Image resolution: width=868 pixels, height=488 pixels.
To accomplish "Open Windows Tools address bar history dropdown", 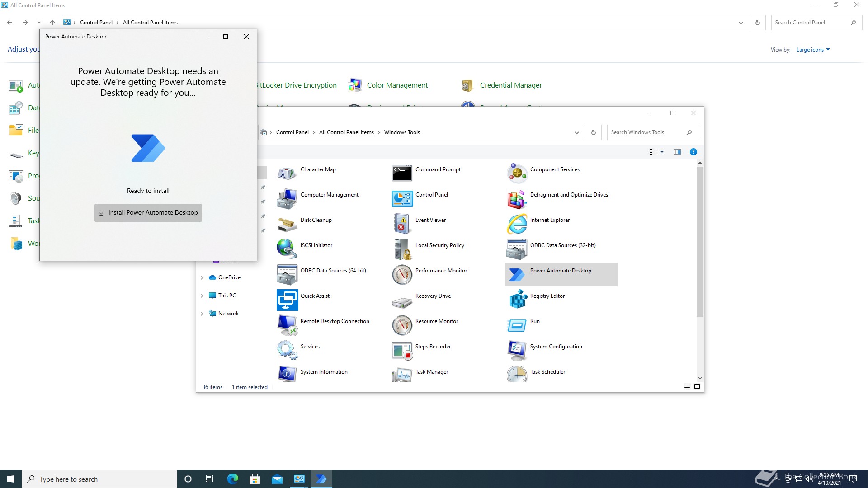I will point(576,132).
